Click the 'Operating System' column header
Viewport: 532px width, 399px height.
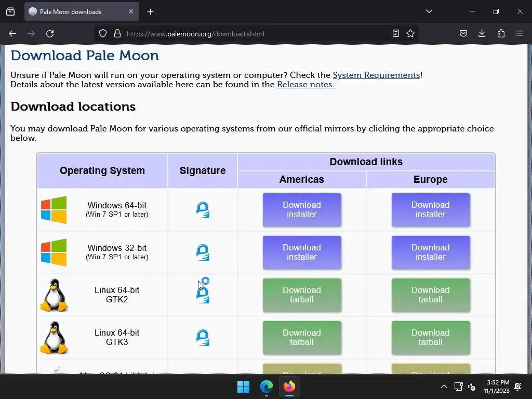102,170
